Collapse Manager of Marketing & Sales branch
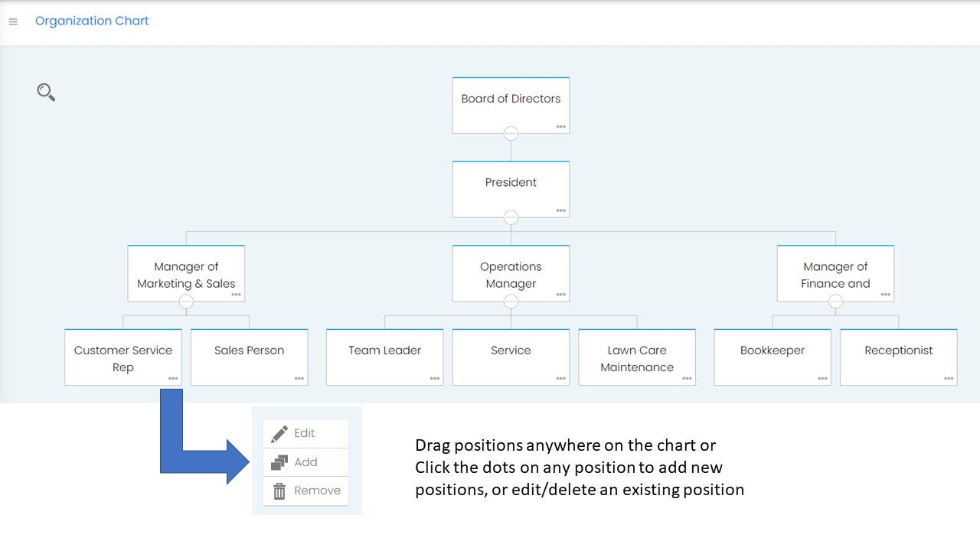 pyautogui.click(x=186, y=302)
